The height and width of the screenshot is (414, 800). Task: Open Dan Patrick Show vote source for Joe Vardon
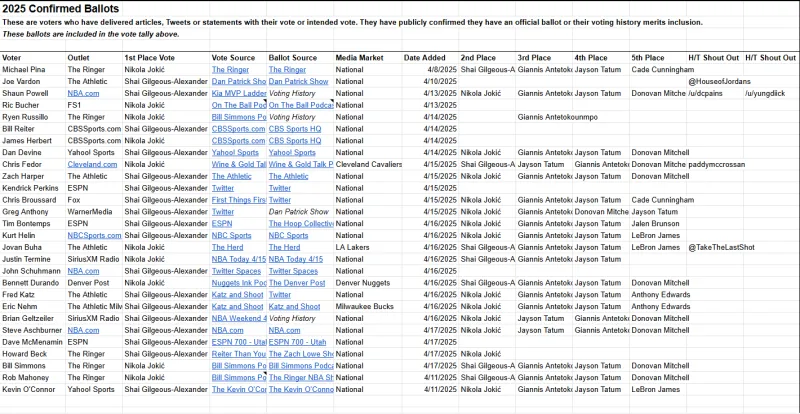(x=239, y=81)
